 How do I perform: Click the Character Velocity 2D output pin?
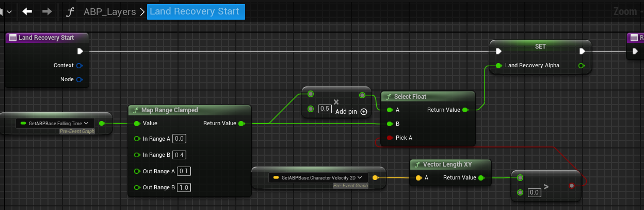coord(376,177)
